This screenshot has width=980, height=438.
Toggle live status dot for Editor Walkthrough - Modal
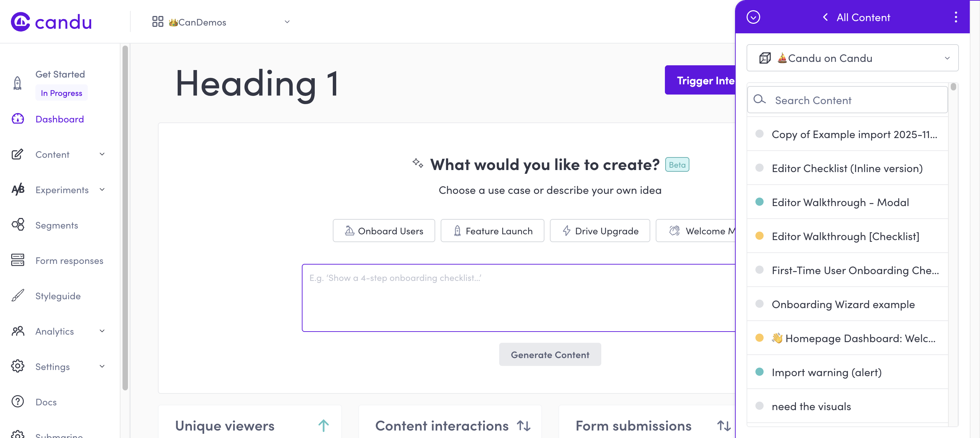click(x=760, y=202)
